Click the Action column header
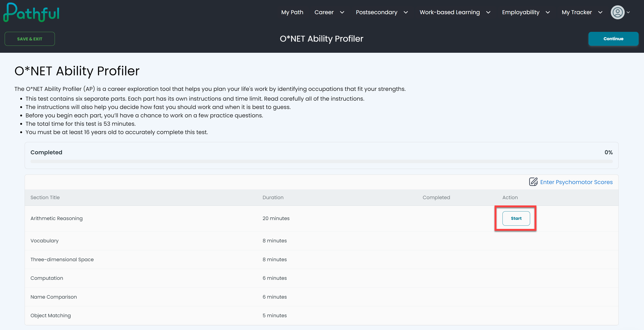Screen dimensions: 644x330 pyautogui.click(x=510, y=197)
